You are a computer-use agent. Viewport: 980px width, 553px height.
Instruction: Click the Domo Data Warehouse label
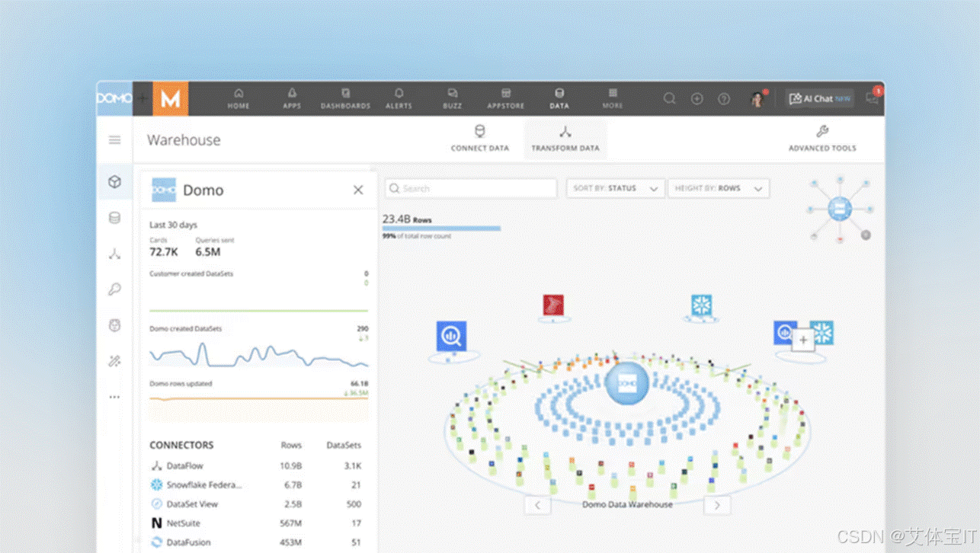point(627,504)
